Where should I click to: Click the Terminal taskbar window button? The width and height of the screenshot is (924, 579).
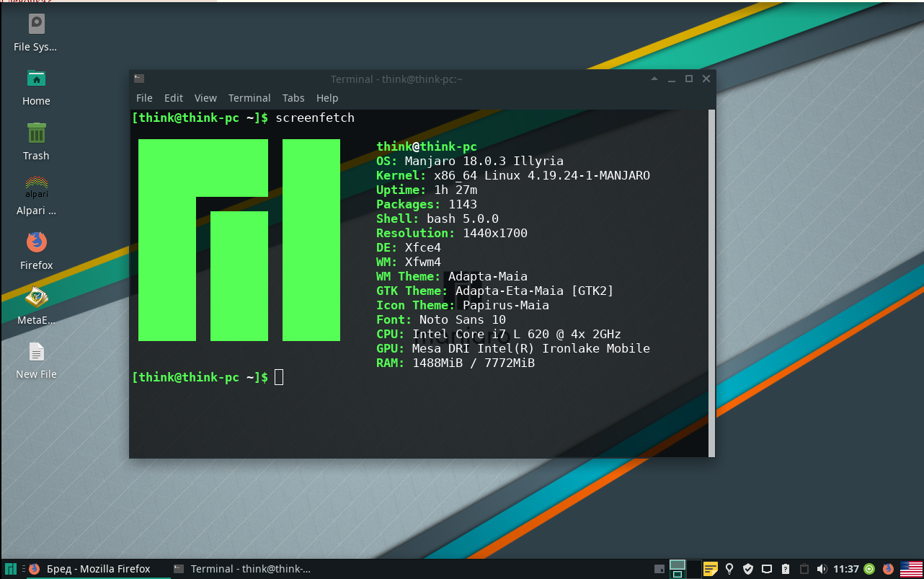pyautogui.click(x=242, y=569)
